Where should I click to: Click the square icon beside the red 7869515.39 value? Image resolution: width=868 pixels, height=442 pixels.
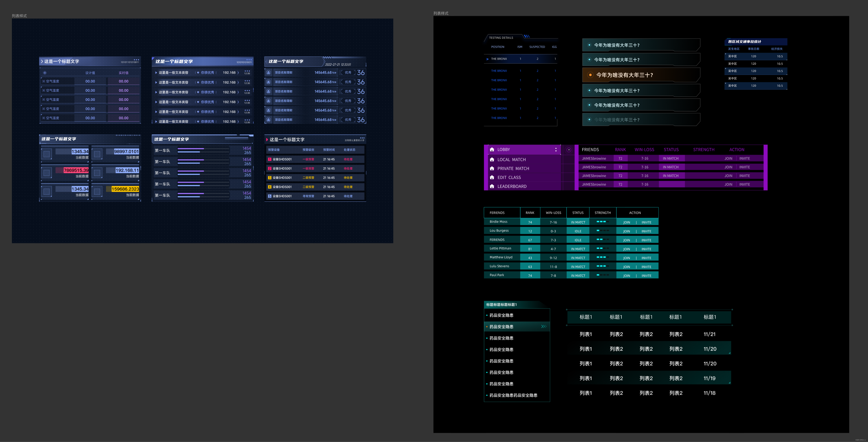click(47, 173)
